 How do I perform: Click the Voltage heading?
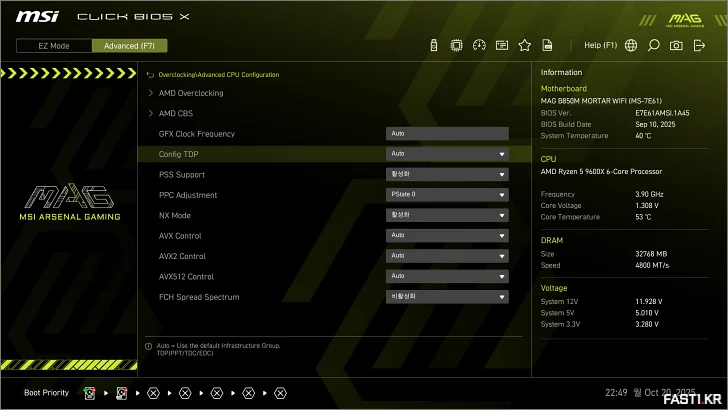554,288
